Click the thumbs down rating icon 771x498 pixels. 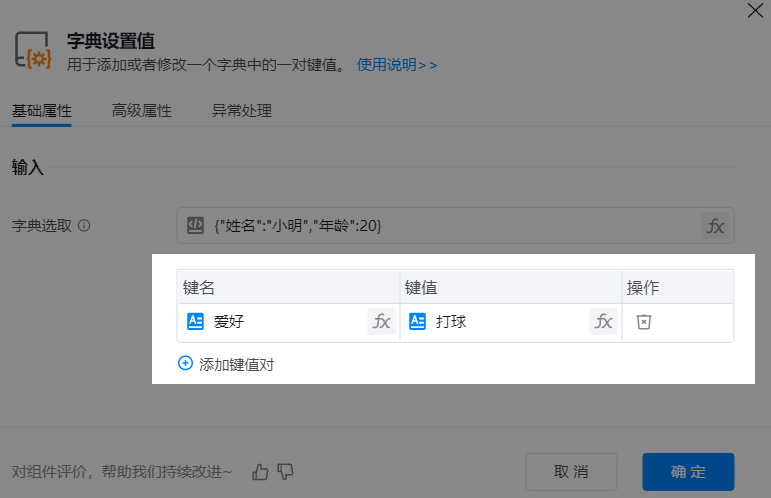tap(286, 471)
